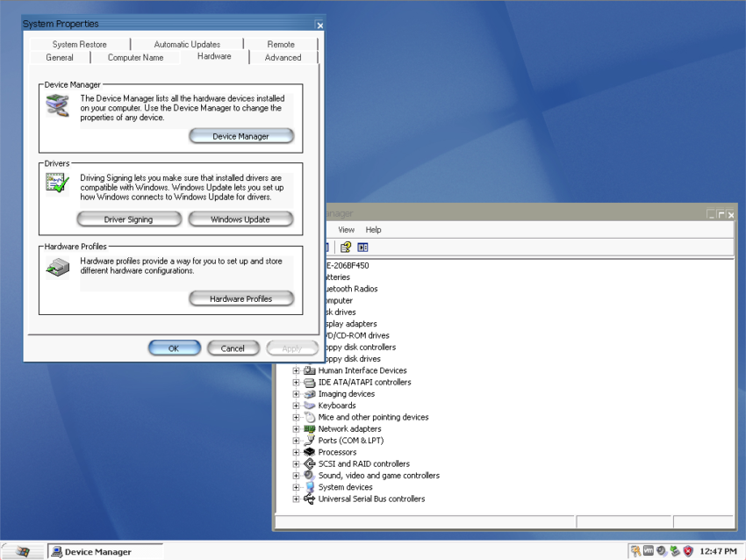Click the Network adapters card icon
The height and width of the screenshot is (560, 746).
[309, 428]
